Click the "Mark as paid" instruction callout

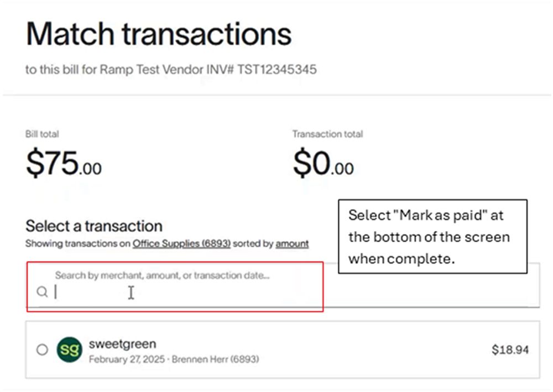click(432, 237)
